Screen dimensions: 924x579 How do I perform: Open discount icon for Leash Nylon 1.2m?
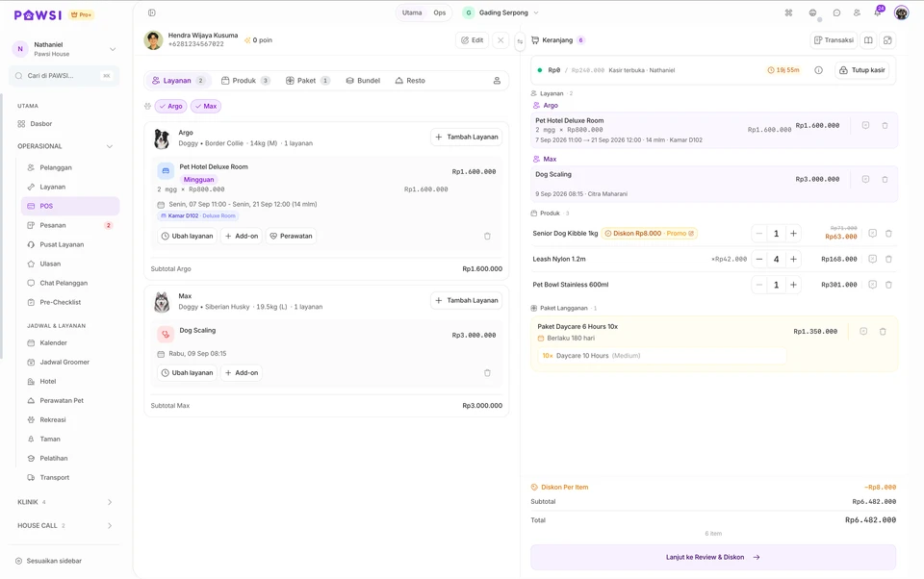pos(873,259)
